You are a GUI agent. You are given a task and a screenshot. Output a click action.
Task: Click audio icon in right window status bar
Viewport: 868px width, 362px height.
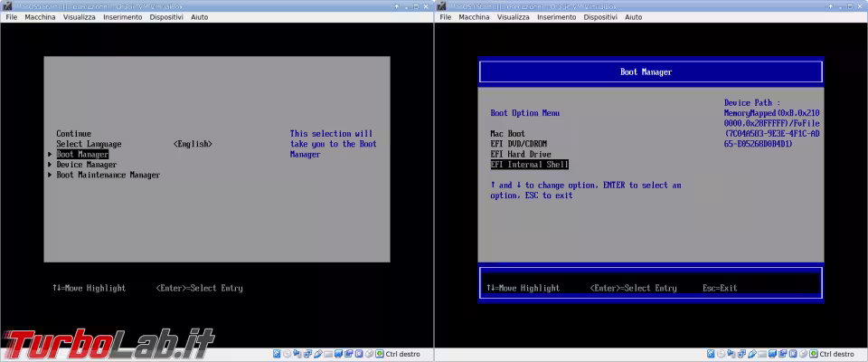coord(731,354)
